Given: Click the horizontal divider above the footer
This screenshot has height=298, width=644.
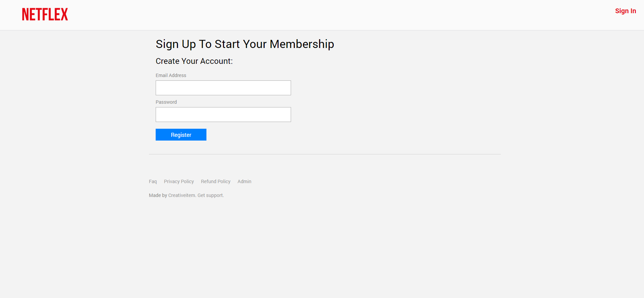Looking at the screenshot, I should 325,154.
